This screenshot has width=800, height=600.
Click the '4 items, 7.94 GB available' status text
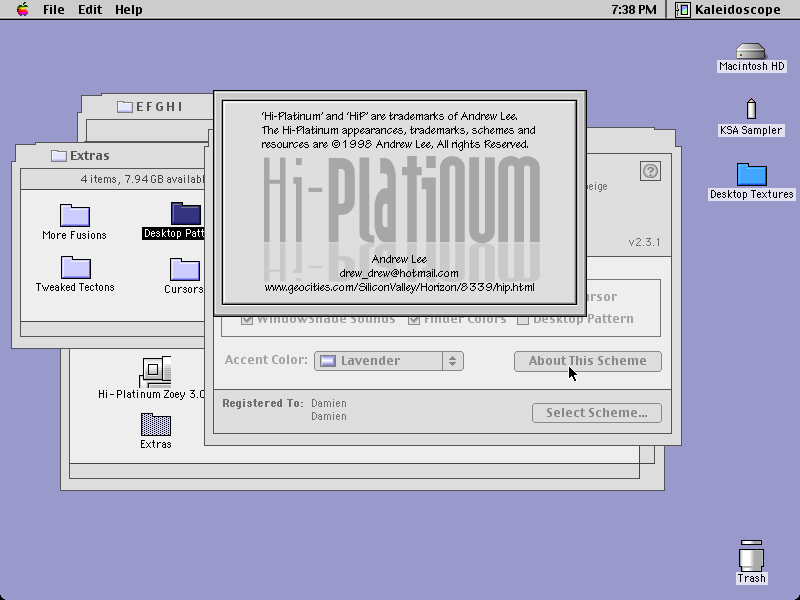(x=142, y=179)
